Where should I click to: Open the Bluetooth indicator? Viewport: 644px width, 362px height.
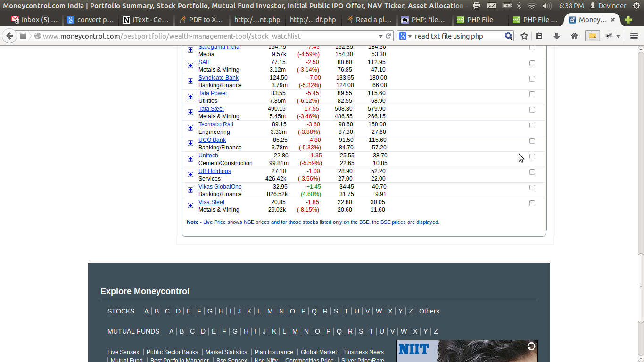pyautogui.click(x=519, y=6)
